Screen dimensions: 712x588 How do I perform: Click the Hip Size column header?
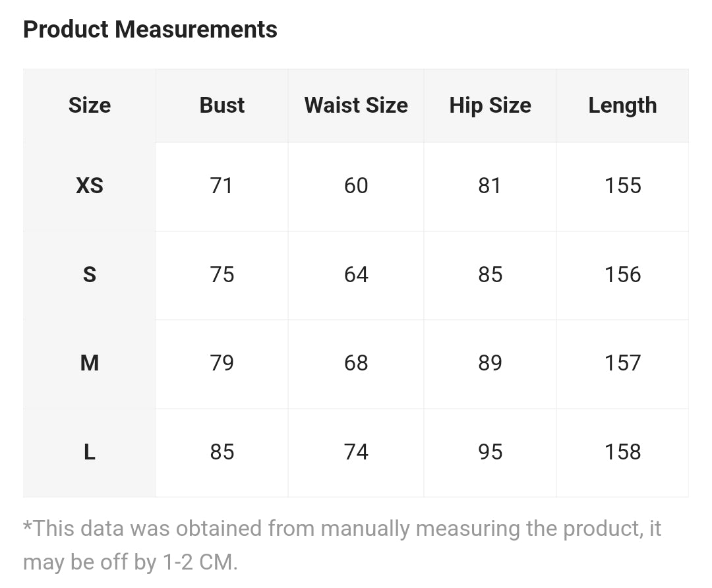click(490, 105)
